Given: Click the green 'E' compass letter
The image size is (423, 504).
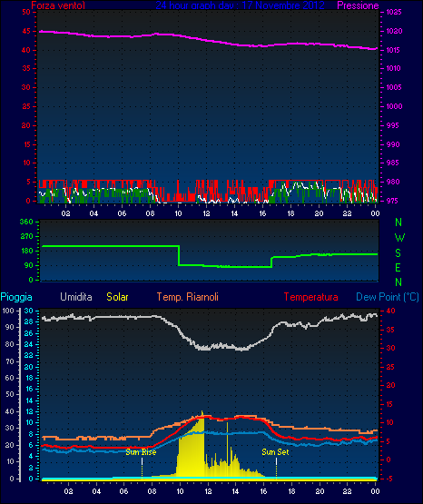Looking at the screenshot, I should [398, 267].
